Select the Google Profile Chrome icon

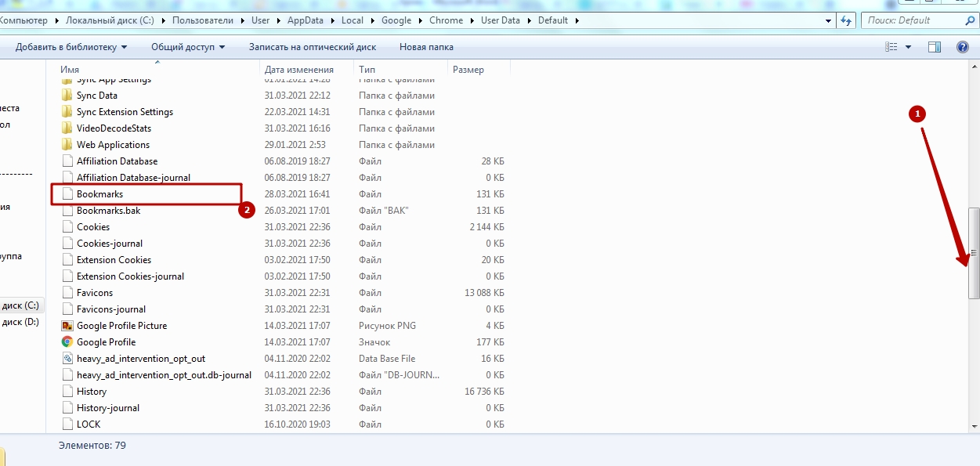pos(67,342)
